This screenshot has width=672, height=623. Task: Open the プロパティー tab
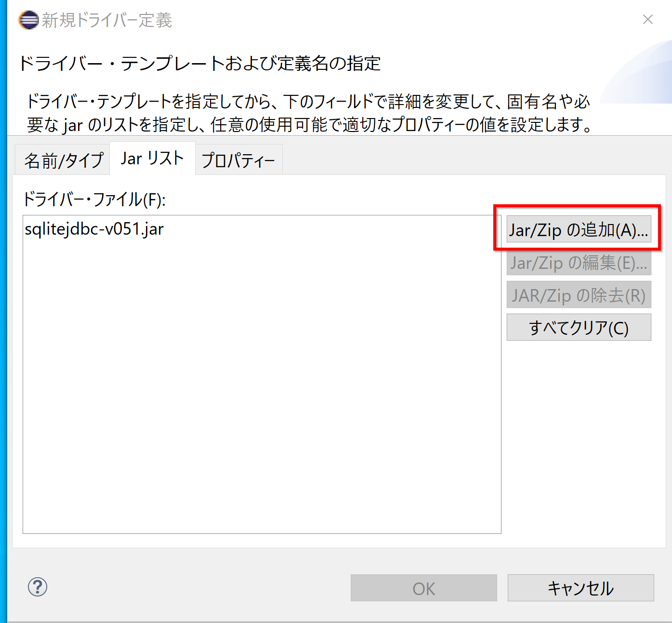[238, 160]
